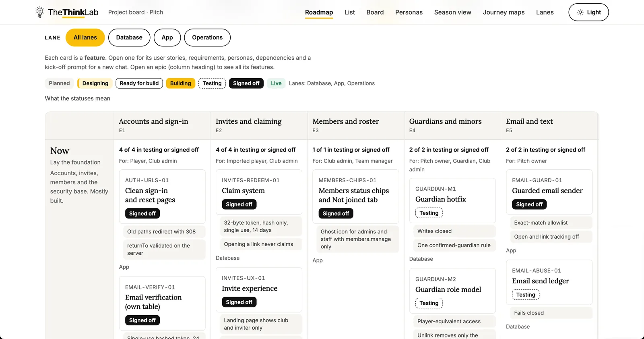Click the 'Fails closed' requirement
644x339 pixels.
[x=551, y=313]
